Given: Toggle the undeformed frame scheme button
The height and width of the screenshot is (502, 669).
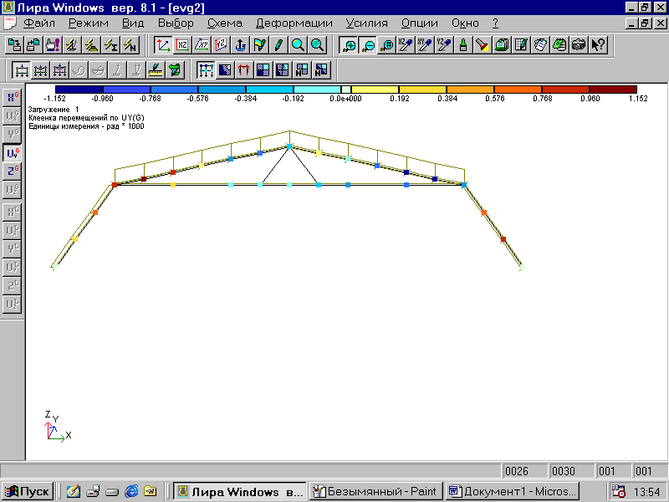Looking at the screenshot, I should click(x=21, y=70).
